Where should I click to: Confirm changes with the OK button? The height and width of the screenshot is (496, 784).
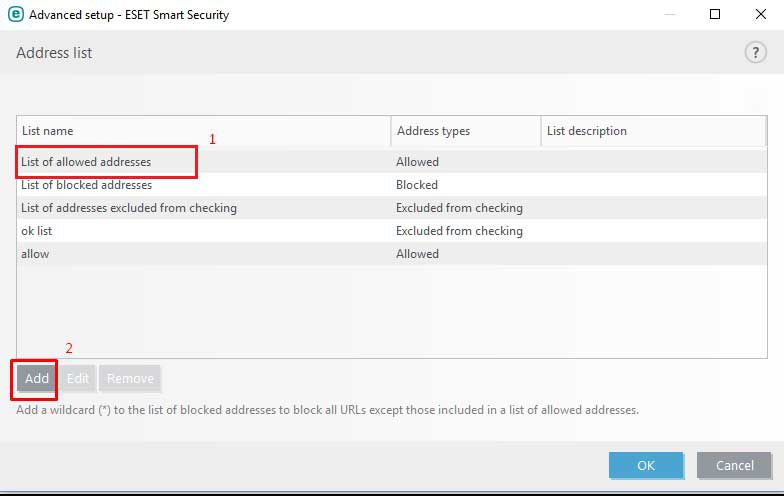pyautogui.click(x=646, y=465)
